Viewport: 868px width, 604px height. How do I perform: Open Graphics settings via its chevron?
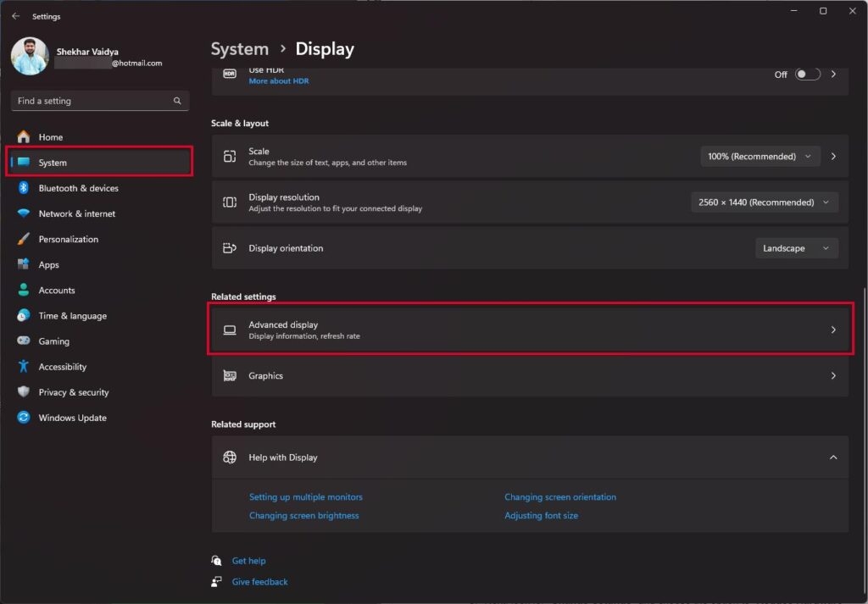click(834, 375)
